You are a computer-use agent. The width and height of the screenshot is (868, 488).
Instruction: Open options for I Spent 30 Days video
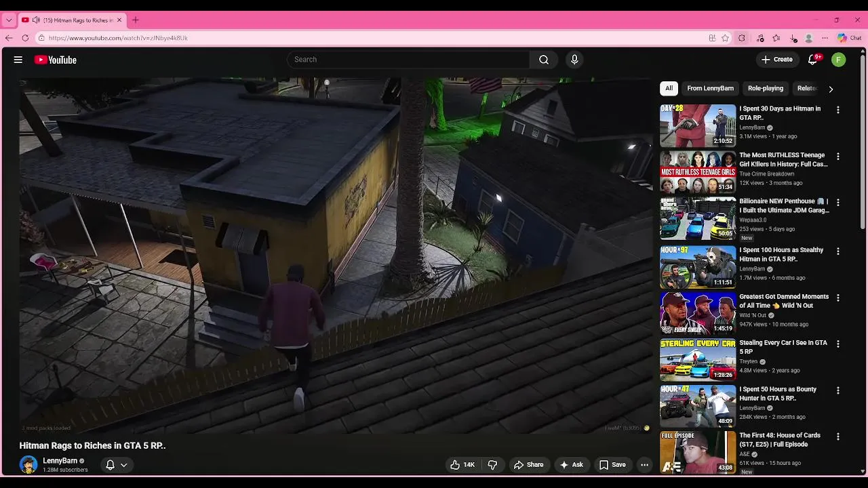point(838,110)
